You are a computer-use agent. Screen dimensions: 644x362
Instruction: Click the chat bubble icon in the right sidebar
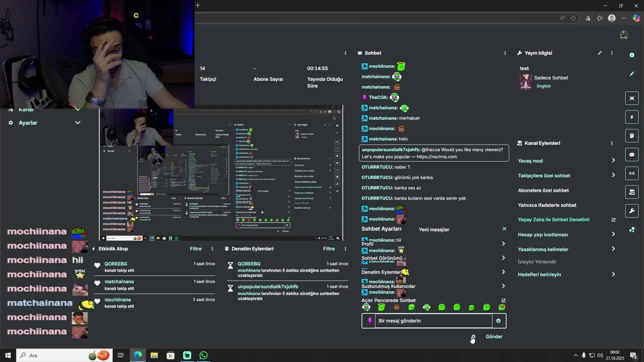(632, 154)
